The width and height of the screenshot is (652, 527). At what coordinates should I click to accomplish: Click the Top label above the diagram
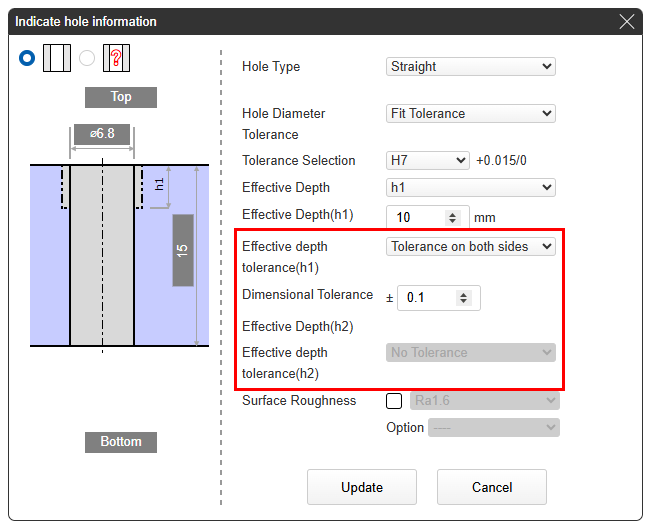pos(120,97)
